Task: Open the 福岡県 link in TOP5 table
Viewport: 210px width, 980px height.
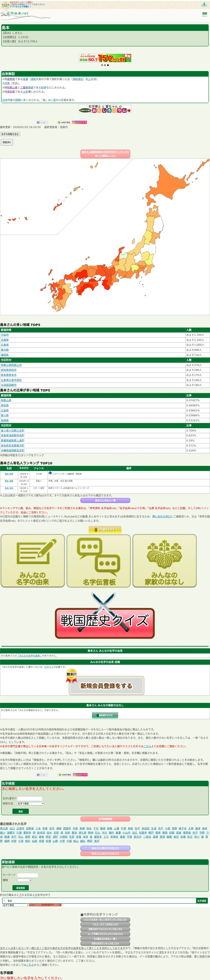Action: point(5,355)
